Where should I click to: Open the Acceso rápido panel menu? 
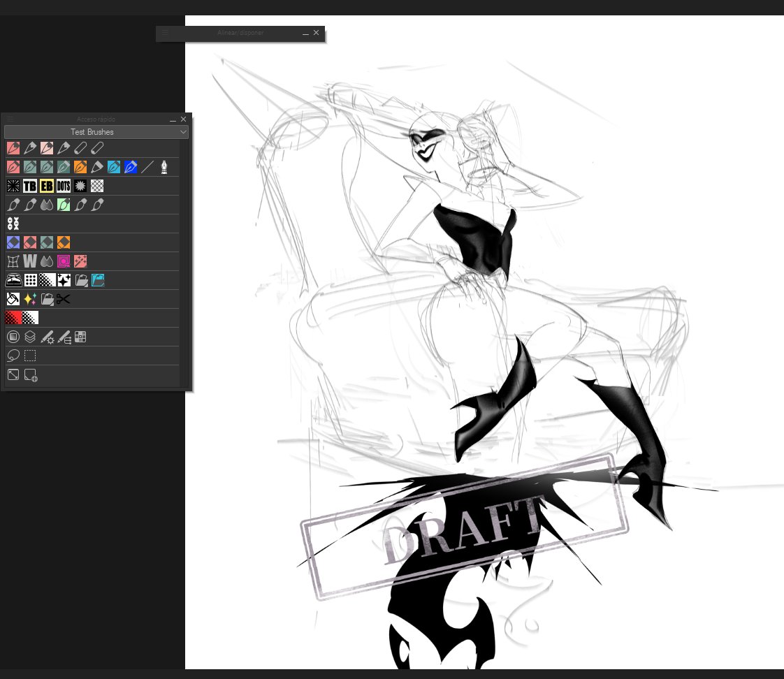tap(10, 119)
